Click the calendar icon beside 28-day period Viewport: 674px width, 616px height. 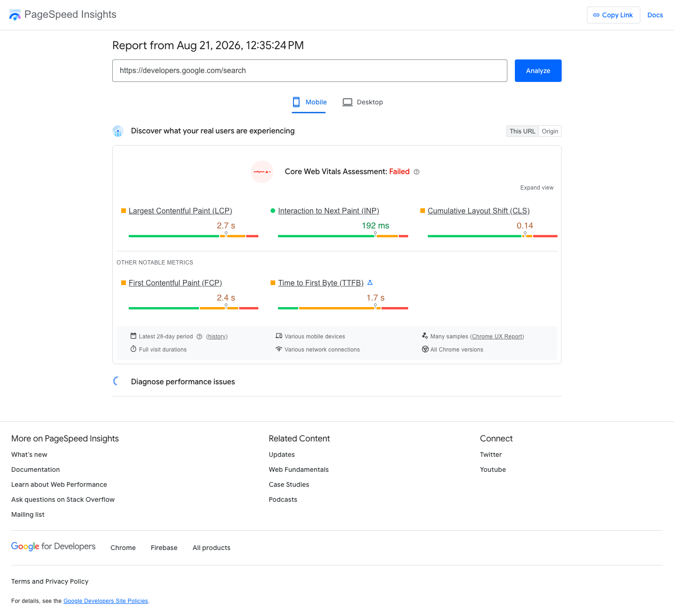(x=133, y=336)
